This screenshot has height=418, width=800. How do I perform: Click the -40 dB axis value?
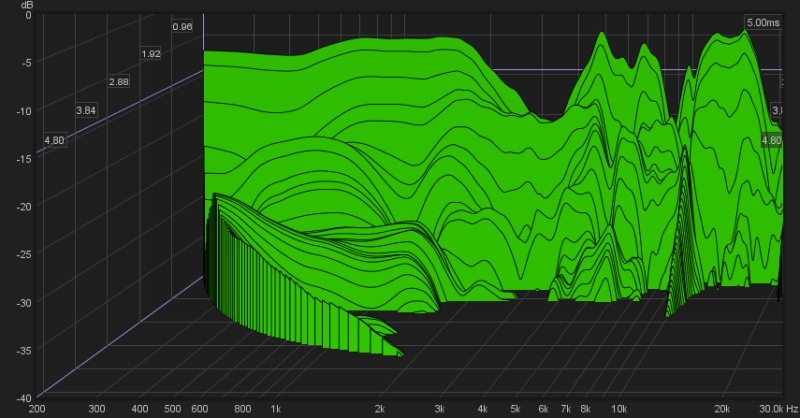point(24,398)
